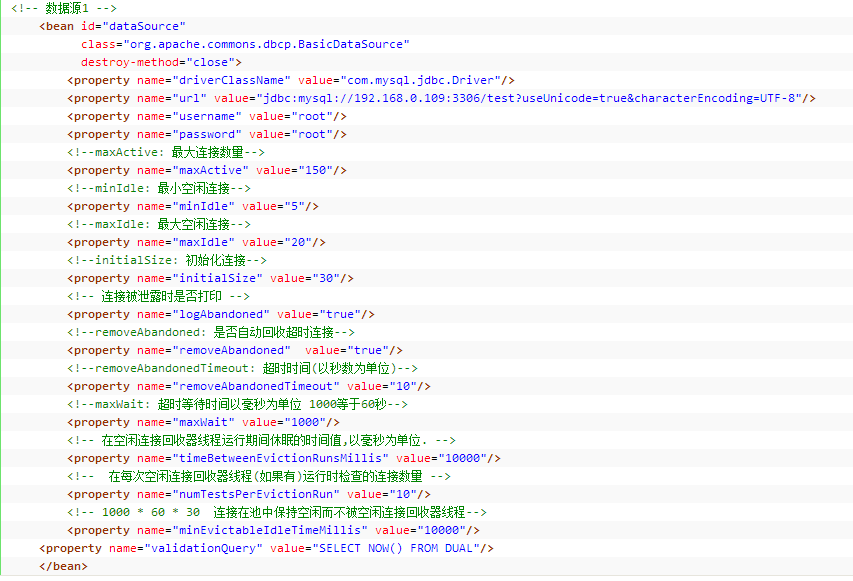The width and height of the screenshot is (853, 581).
Task: Click the closing </bean> tag
Action: click(63, 565)
